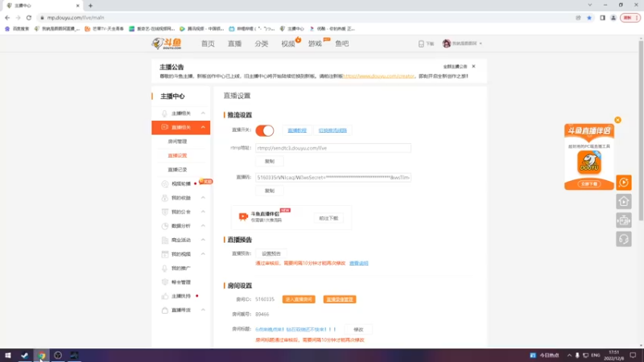The width and height of the screenshot is (644, 362).
Task: Click the 修改 button next to room title
Action: coord(358,329)
